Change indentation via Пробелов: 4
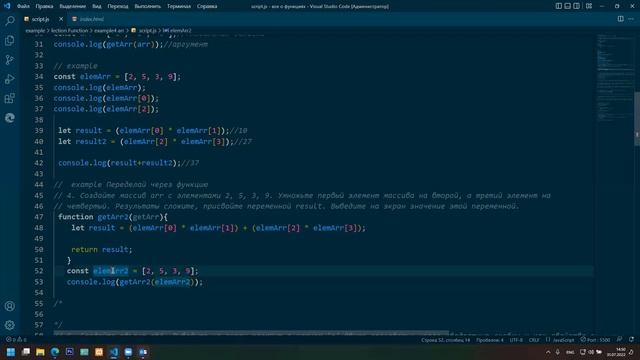 (x=489, y=340)
